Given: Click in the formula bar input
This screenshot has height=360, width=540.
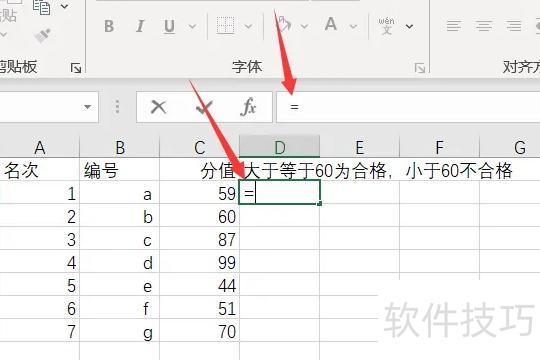Looking at the screenshot, I should (x=408, y=107).
